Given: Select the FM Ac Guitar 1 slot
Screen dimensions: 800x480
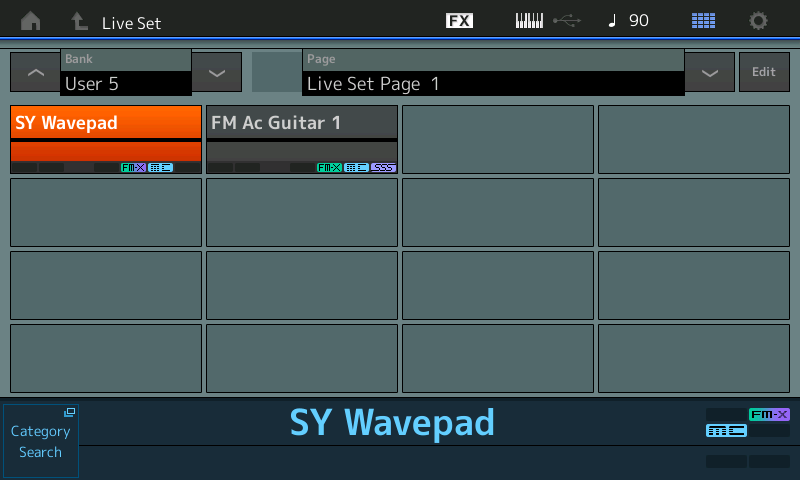Looking at the screenshot, I should (x=302, y=140).
